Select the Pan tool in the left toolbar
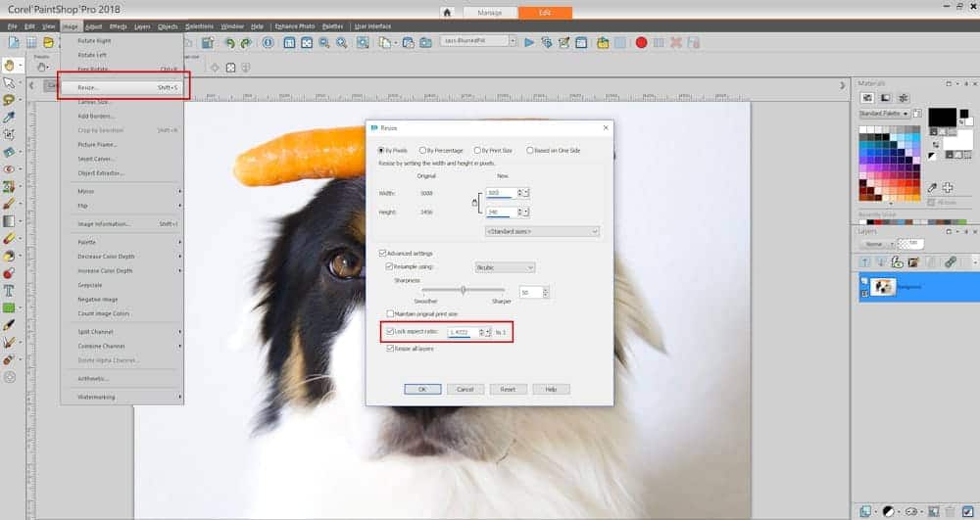The image size is (980, 520). pos(10,65)
